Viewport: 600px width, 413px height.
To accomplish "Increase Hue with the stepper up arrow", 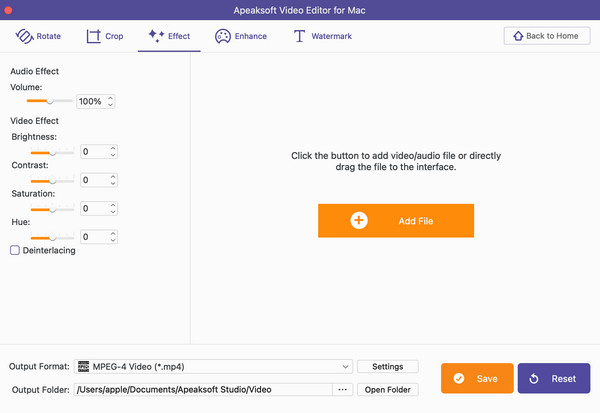I will click(x=113, y=233).
